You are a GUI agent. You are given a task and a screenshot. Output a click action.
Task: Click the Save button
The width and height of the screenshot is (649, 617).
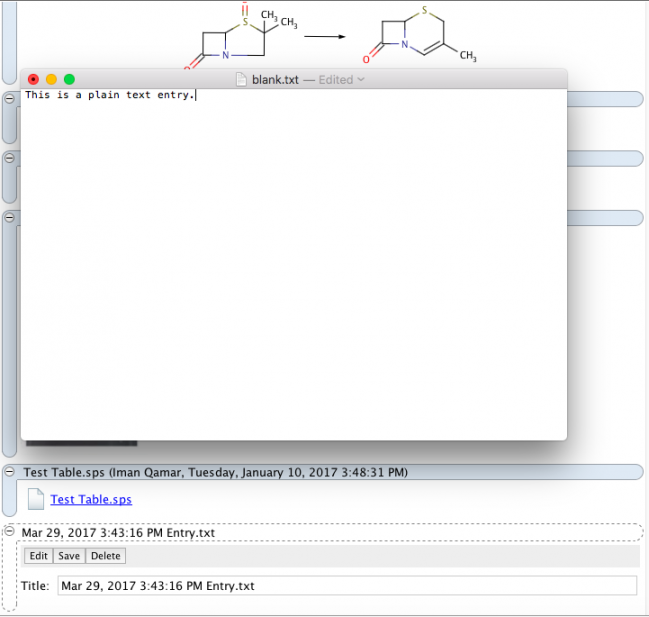(x=69, y=556)
